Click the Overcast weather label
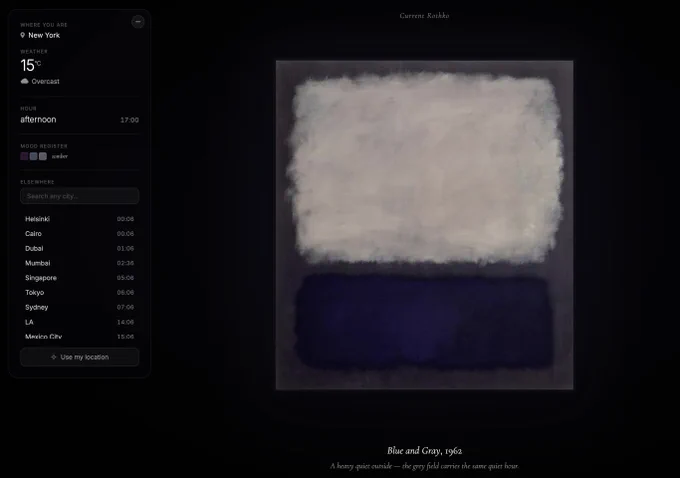The width and height of the screenshot is (680, 478). pyautogui.click(x=46, y=81)
